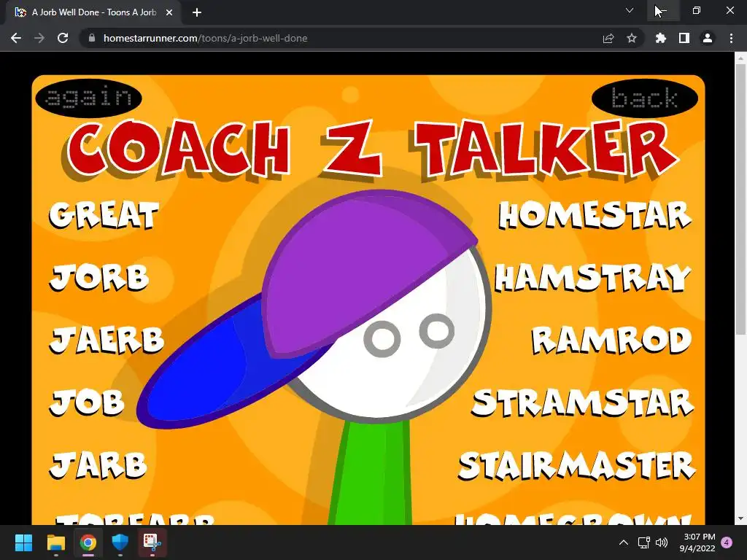Screen dimensions: 747x560
Task: Click the 'back' oval button
Action: 645,98
